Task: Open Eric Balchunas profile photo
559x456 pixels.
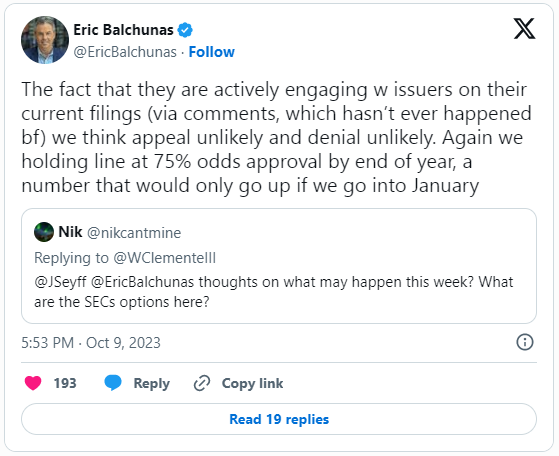Action: point(45,40)
